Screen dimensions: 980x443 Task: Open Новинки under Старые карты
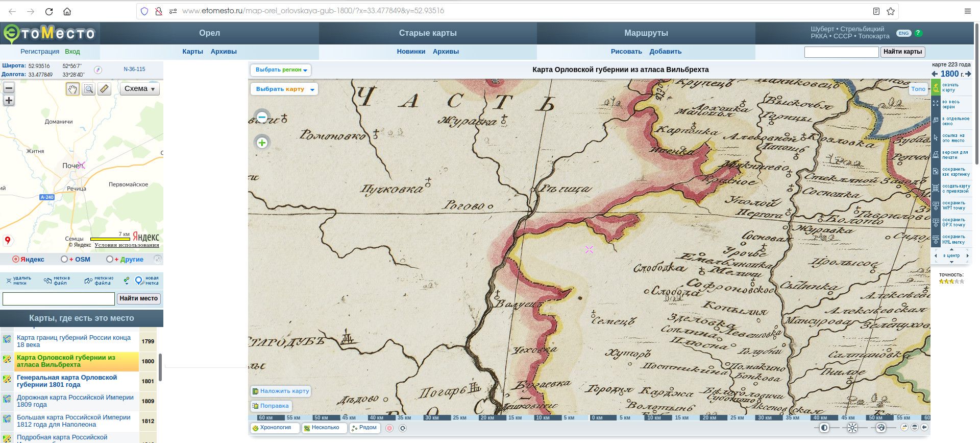[x=411, y=52]
